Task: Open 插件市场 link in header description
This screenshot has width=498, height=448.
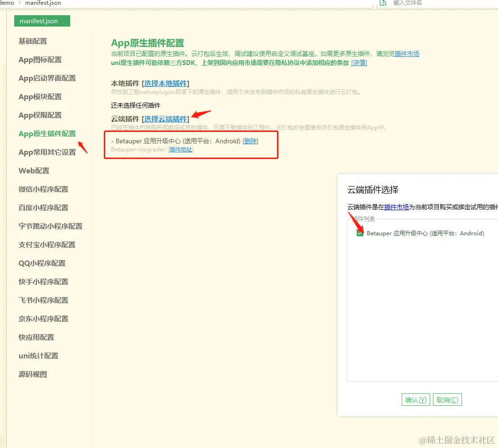Action: [x=407, y=54]
